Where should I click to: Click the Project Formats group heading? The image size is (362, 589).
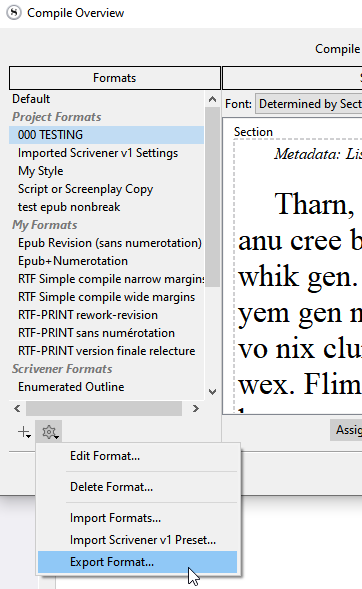57,117
